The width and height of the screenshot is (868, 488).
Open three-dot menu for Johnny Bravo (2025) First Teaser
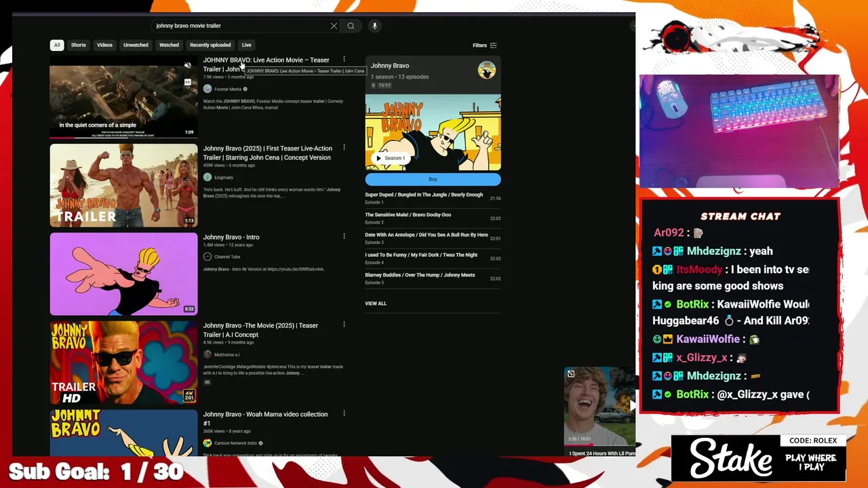(344, 148)
